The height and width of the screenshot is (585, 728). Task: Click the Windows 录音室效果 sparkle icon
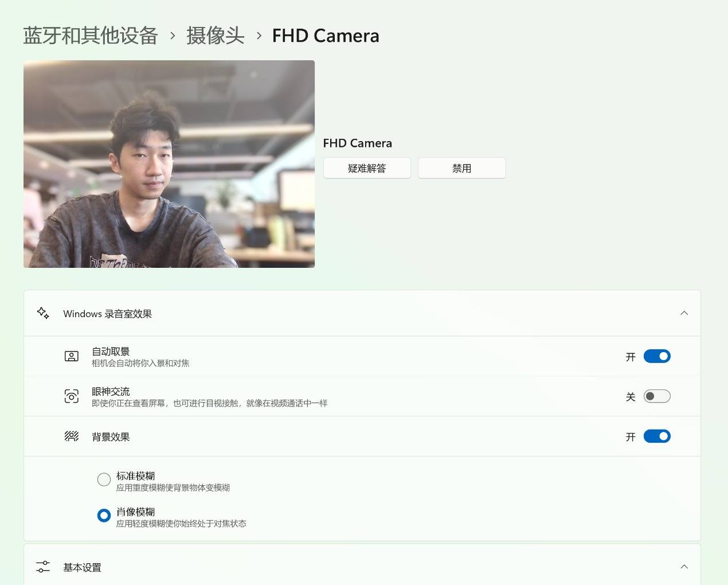coord(43,313)
